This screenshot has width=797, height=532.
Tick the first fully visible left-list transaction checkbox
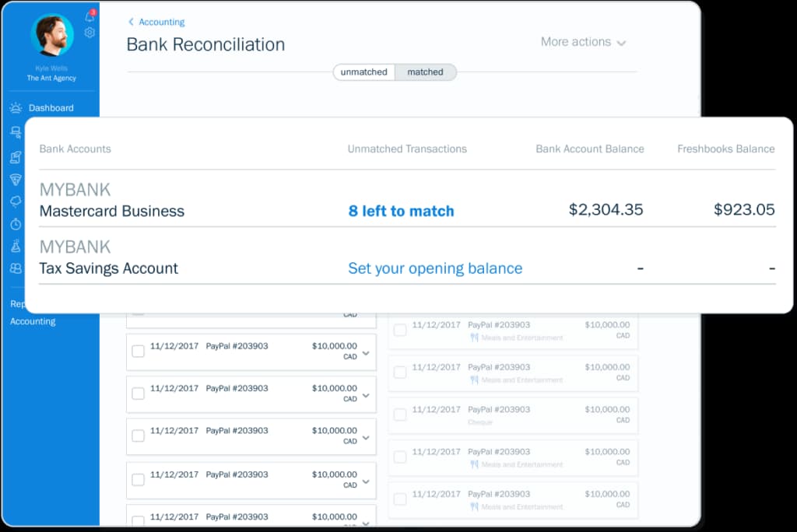click(x=138, y=351)
